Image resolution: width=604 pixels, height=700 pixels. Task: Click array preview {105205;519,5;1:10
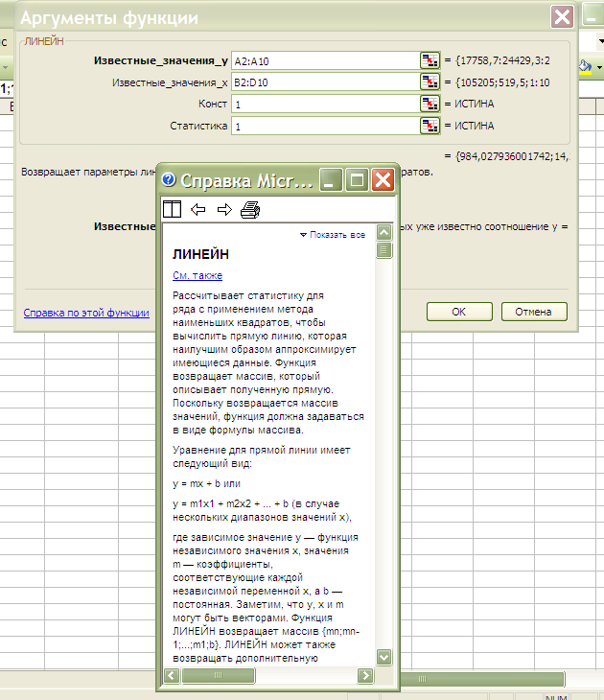point(502,82)
